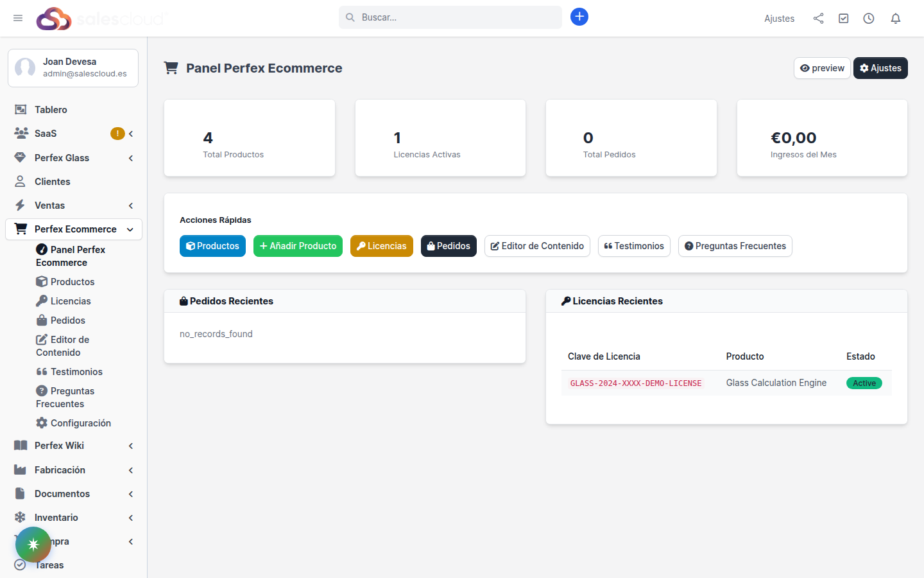Click the hamburger menu icon
924x578 pixels.
[x=18, y=18]
